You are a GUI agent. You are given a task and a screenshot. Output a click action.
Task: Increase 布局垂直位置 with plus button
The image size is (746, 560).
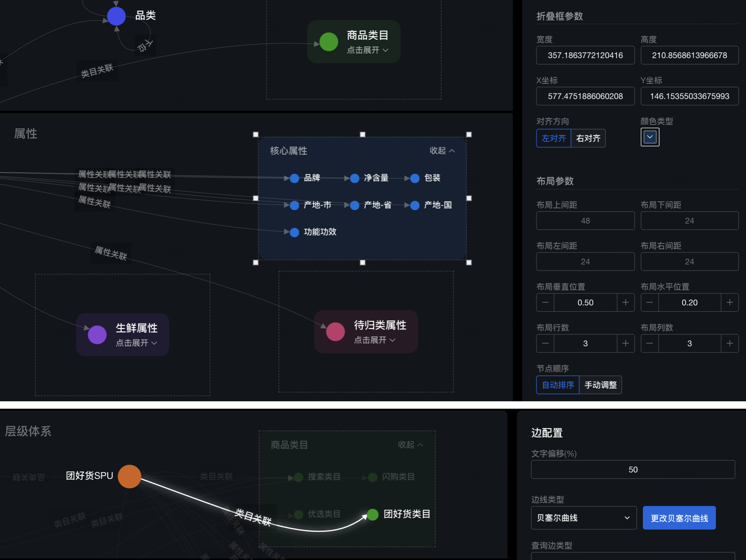pos(626,303)
